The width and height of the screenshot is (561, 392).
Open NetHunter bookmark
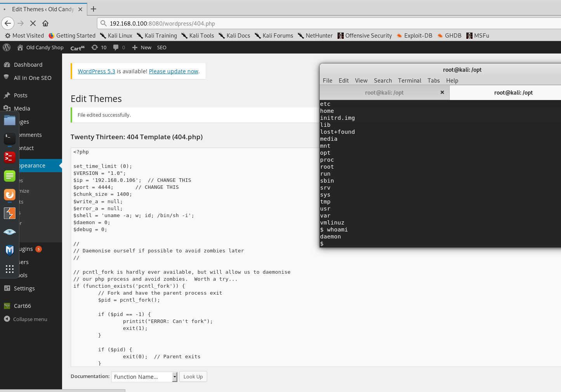[x=315, y=36]
